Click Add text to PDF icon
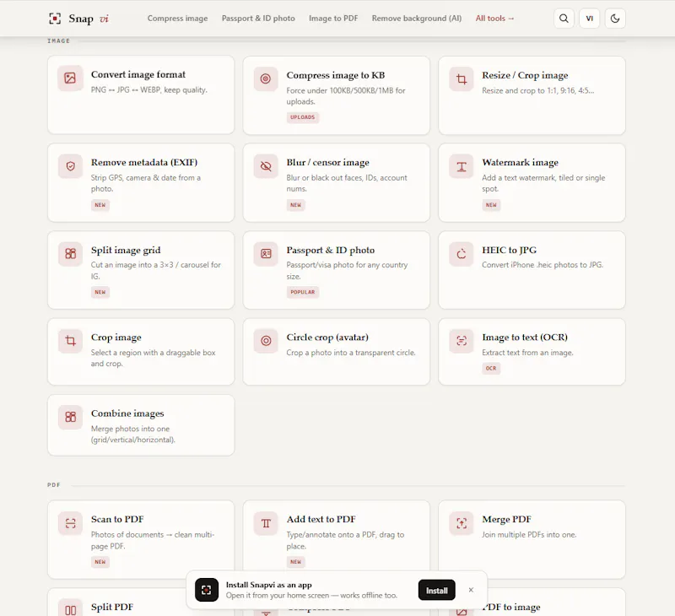 pos(266,523)
